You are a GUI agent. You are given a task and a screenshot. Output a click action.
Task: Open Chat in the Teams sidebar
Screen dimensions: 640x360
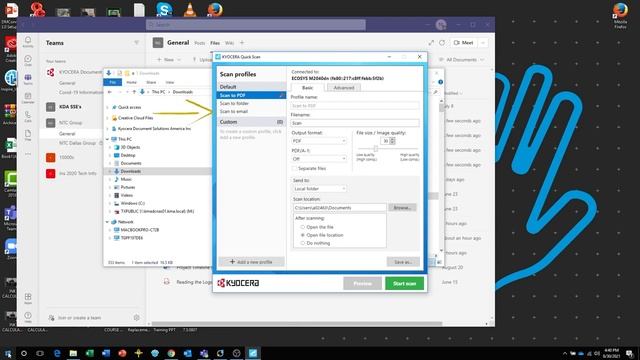click(x=28, y=60)
